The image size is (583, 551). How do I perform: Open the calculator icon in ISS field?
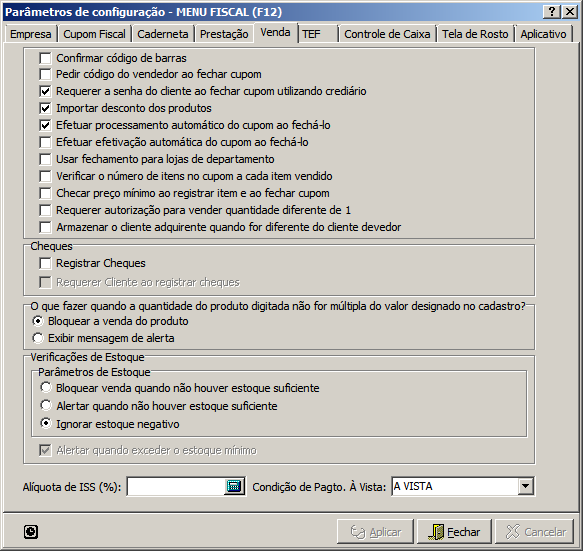234,486
